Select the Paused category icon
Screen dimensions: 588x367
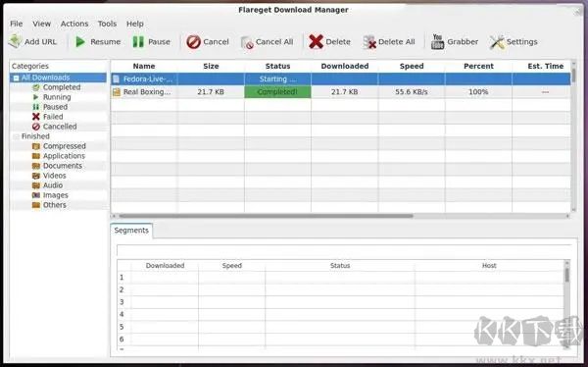36,107
